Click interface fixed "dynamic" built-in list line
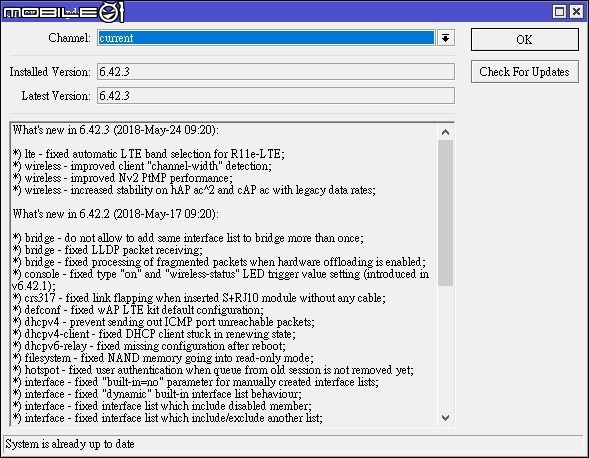Viewport: 589px width, 458px height. [157, 395]
